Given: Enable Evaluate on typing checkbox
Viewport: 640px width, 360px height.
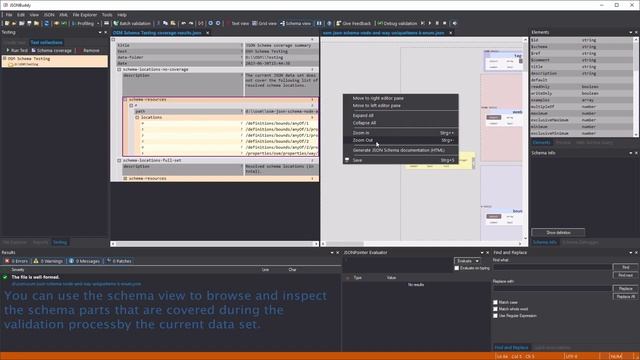Looking at the screenshot, I should (x=457, y=268).
